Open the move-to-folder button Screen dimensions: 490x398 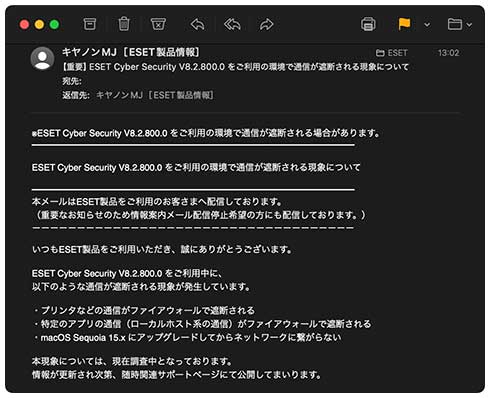tap(455, 24)
